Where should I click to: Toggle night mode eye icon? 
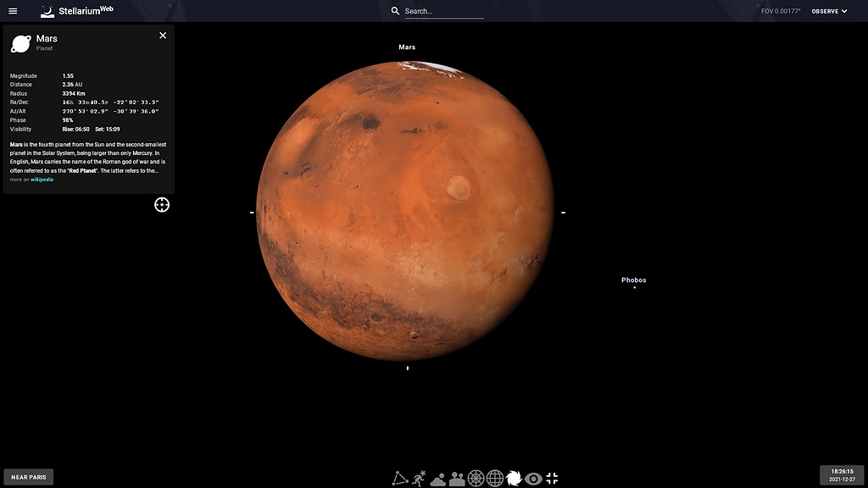[533, 479]
